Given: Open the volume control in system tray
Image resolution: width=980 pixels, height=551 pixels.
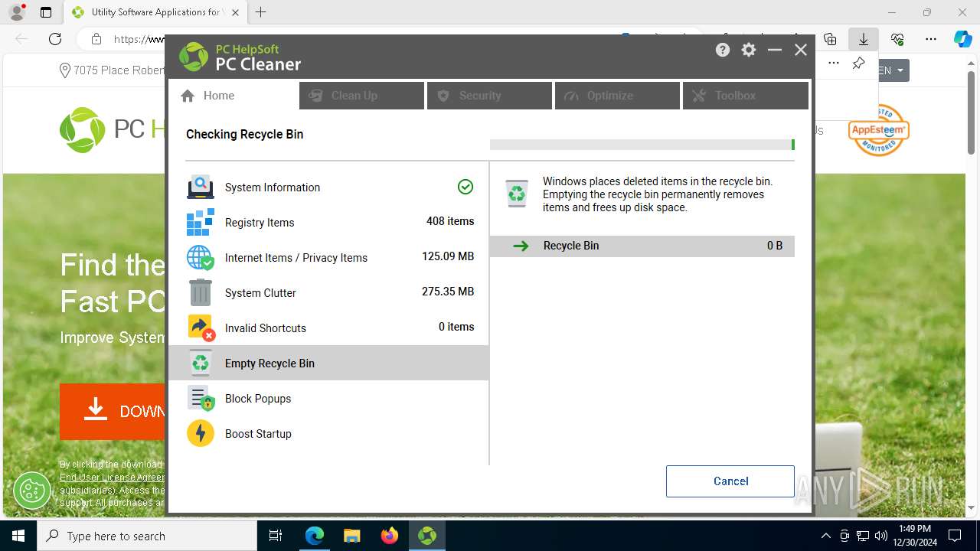Looking at the screenshot, I should pyautogui.click(x=881, y=536).
